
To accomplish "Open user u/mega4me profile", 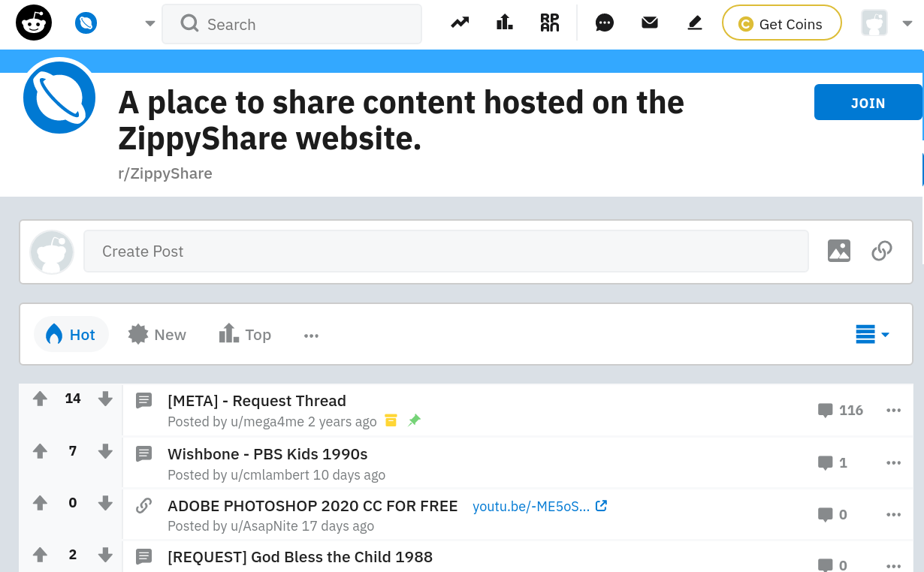I will click(x=267, y=422).
